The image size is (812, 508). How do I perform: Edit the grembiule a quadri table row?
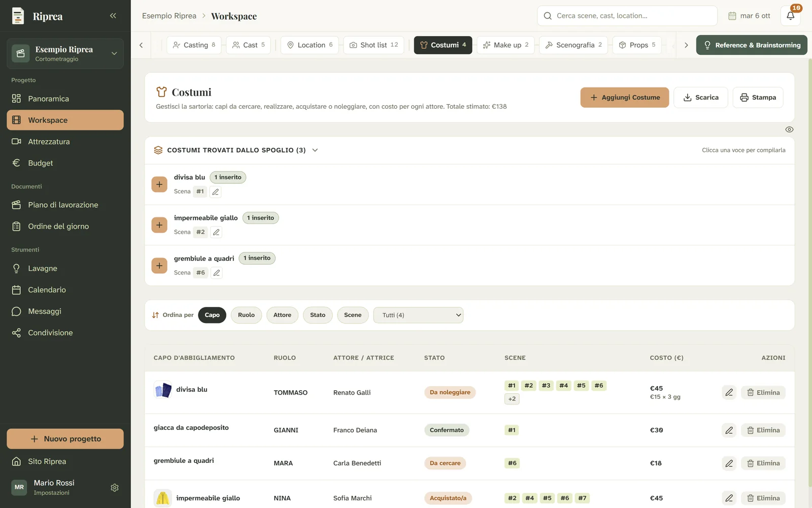[x=729, y=463]
